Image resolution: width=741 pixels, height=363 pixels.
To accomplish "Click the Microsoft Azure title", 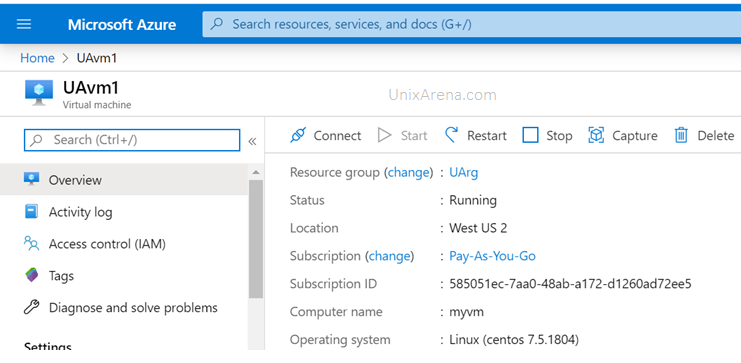I will 122,25.
